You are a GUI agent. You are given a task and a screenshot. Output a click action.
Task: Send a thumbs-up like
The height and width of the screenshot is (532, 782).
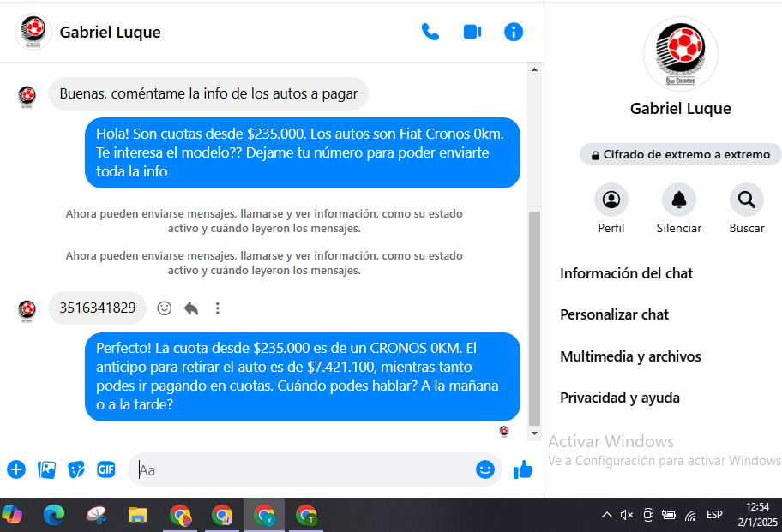(522, 469)
